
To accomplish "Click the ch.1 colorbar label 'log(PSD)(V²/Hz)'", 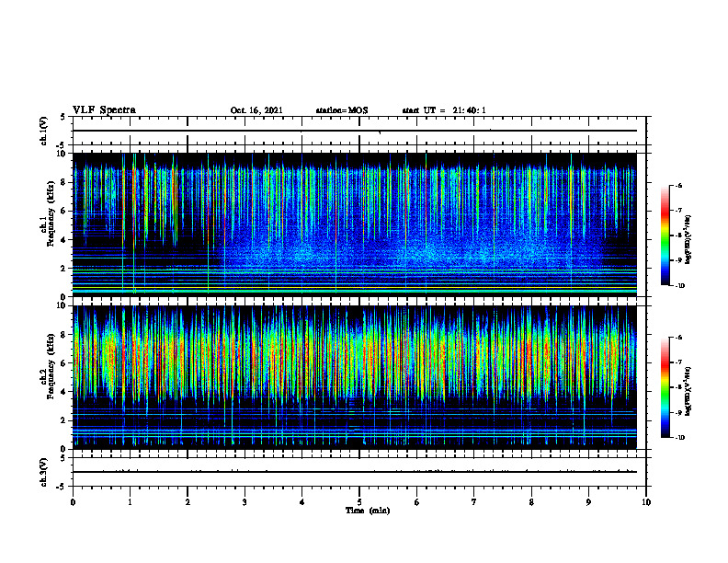I will [x=688, y=239].
